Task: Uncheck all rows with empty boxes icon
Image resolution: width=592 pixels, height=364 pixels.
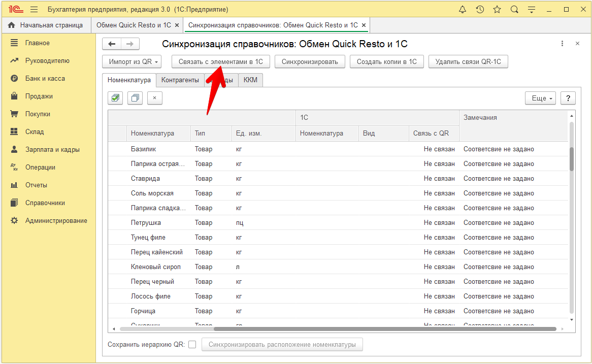Action: click(135, 98)
